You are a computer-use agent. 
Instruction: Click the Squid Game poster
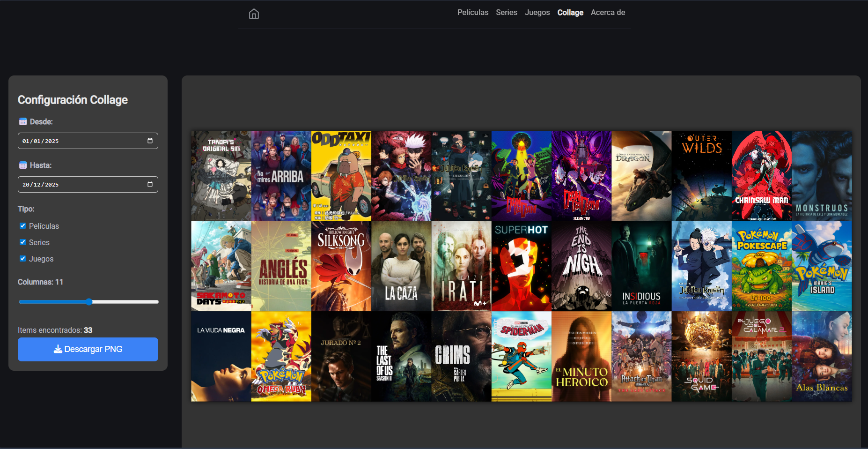(x=702, y=356)
